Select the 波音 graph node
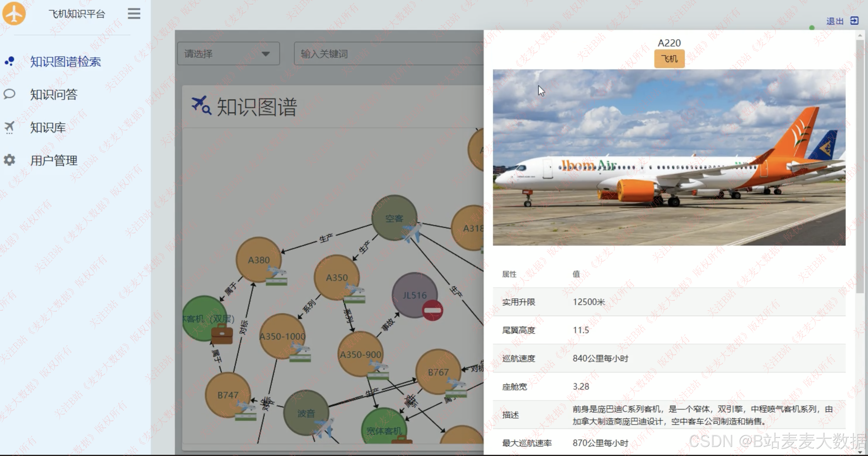The image size is (868, 456). click(x=306, y=413)
